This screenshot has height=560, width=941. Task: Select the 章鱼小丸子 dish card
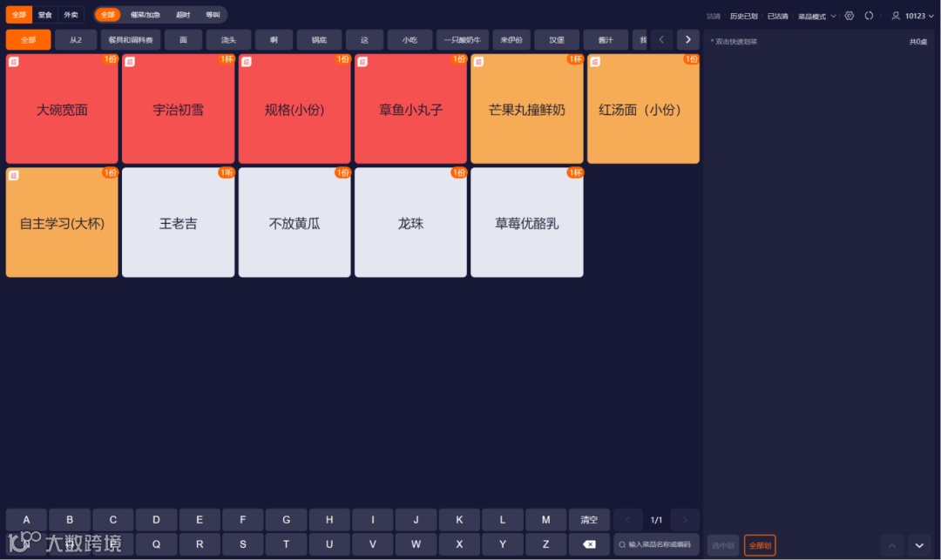tap(410, 109)
